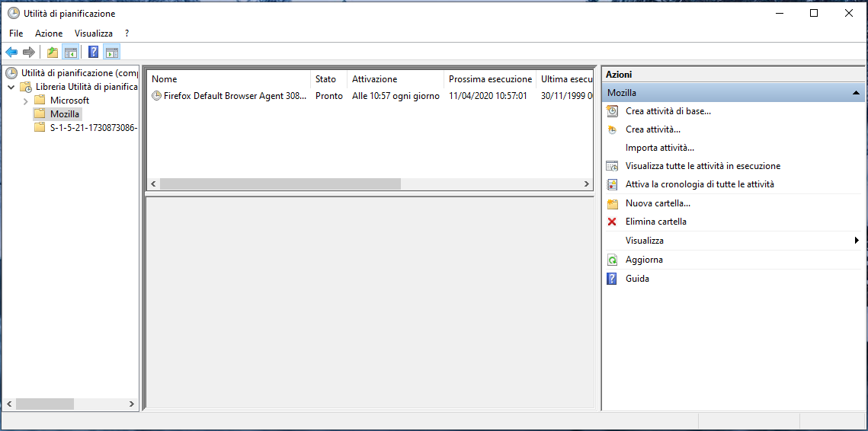The height and width of the screenshot is (431, 868).
Task: Click the Visualizza tutte le attività icon
Action: [612, 166]
